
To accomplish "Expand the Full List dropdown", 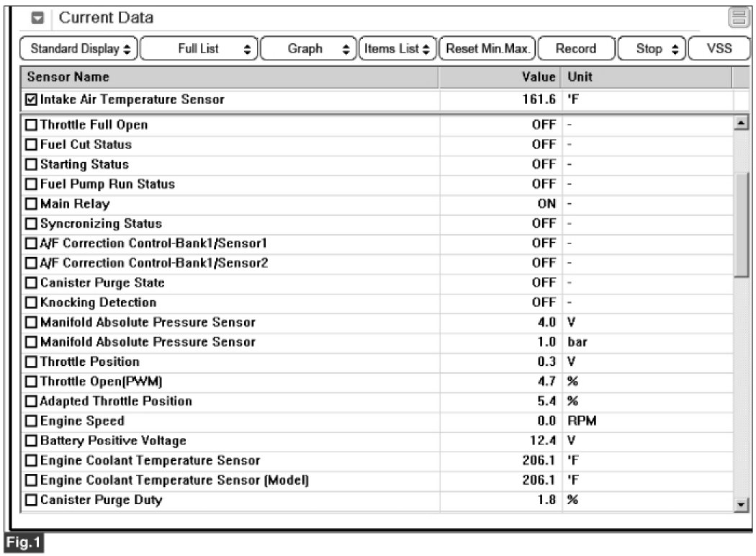I will [x=199, y=49].
